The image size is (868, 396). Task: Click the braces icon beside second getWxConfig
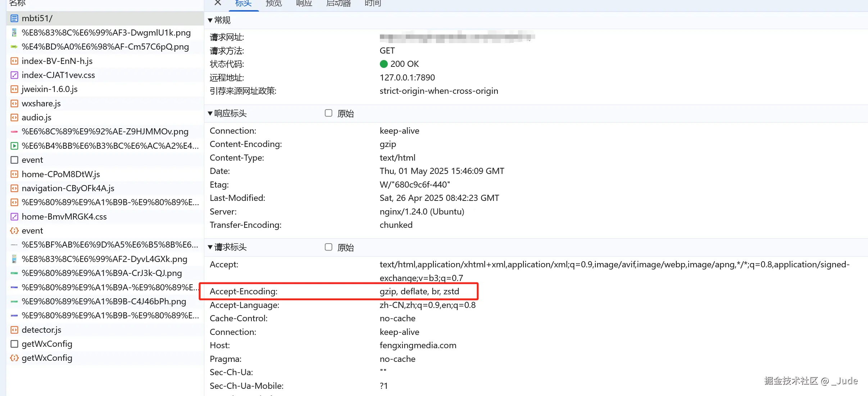[x=14, y=358]
